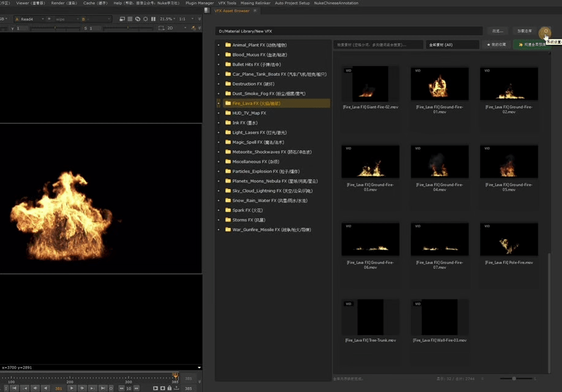Open system settings gear in Asset Browser
Viewport: 562px width, 392px height.
pyautogui.click(x=545, y=31)
